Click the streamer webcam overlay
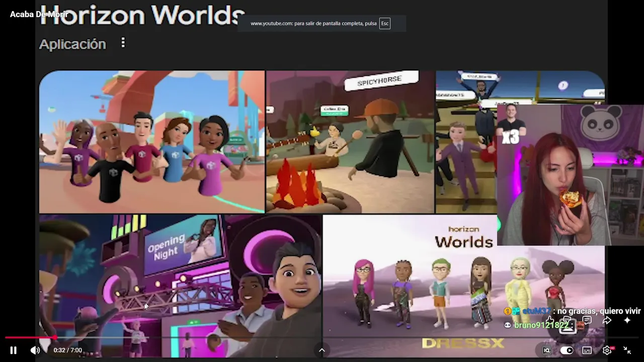 click(x=570, y=175)
